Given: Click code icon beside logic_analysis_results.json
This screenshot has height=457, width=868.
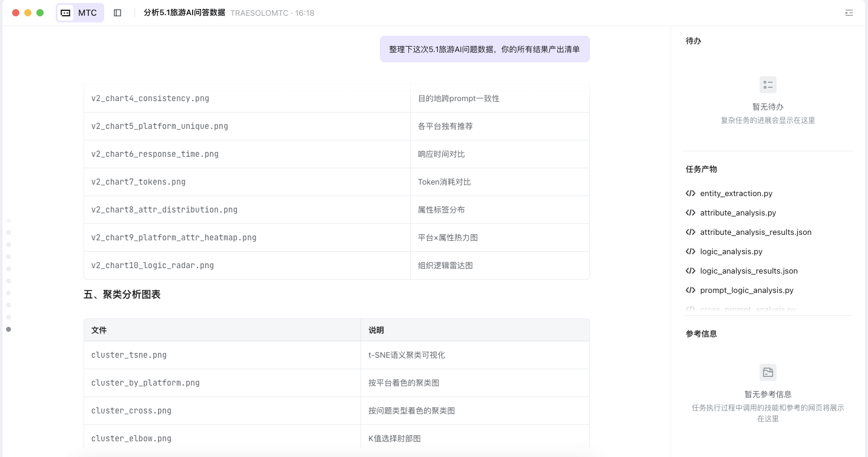Looking at the screenshot, I should (690, 271).
